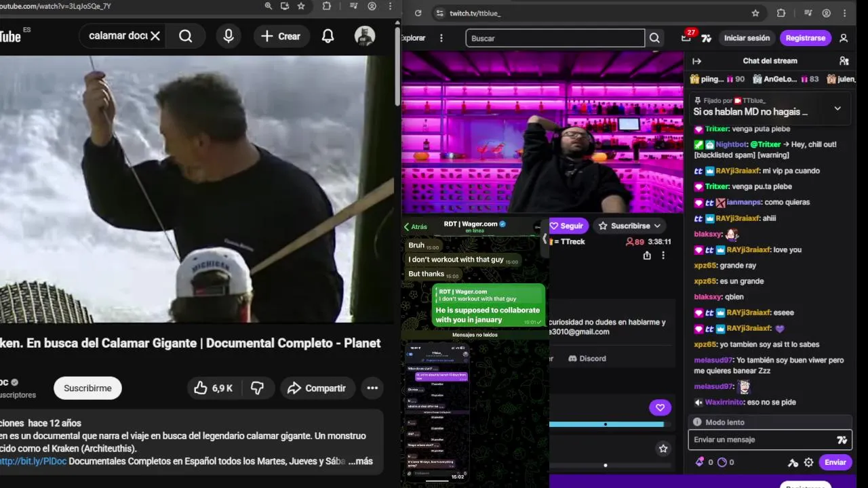The width and height of the screenshot is (868, 488).
Task: Open Chrome three-dot menu in YouTube window
Action: 390,6
